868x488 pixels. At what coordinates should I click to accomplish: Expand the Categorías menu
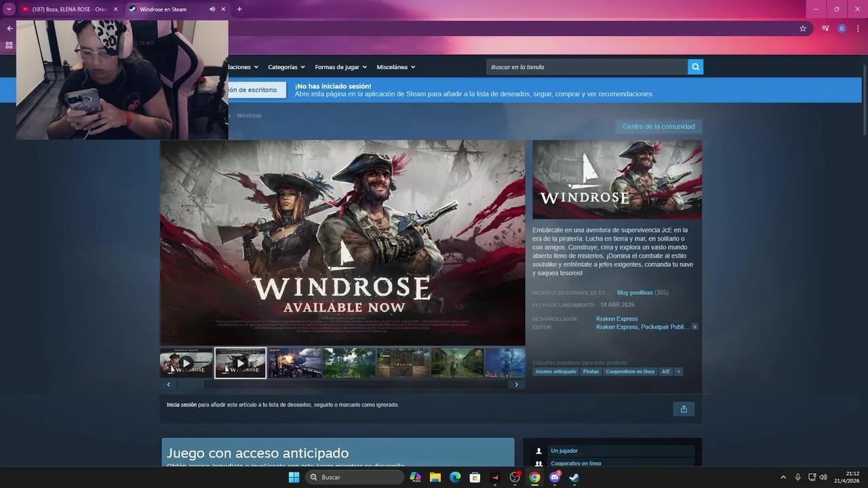pos(286,67)
